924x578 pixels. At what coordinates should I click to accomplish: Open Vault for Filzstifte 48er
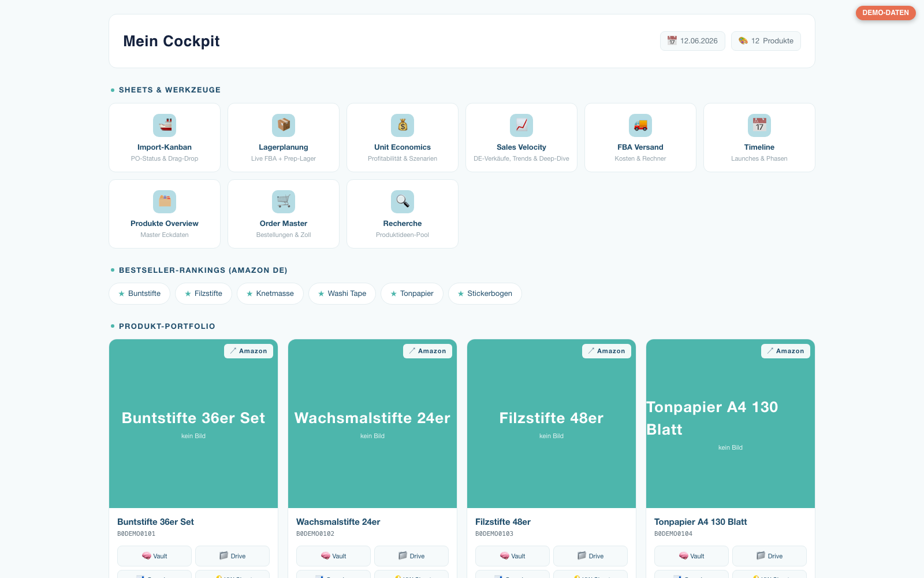(x=512, y=556)
